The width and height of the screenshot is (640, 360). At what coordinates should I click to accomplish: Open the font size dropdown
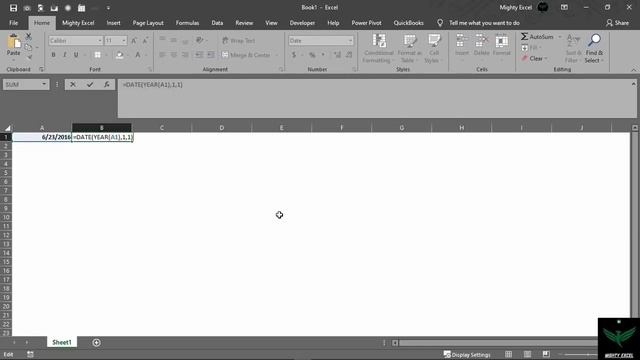click(x=124, y=40)
